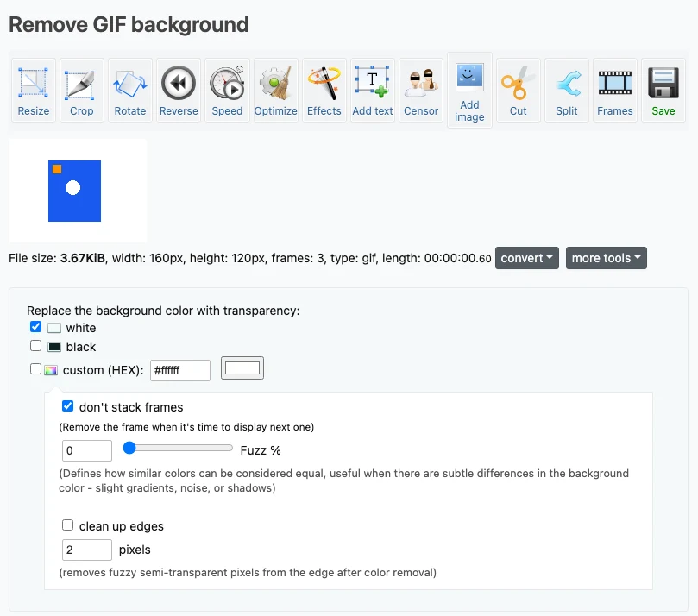Uncheck don't stack frames

(67, 405)
